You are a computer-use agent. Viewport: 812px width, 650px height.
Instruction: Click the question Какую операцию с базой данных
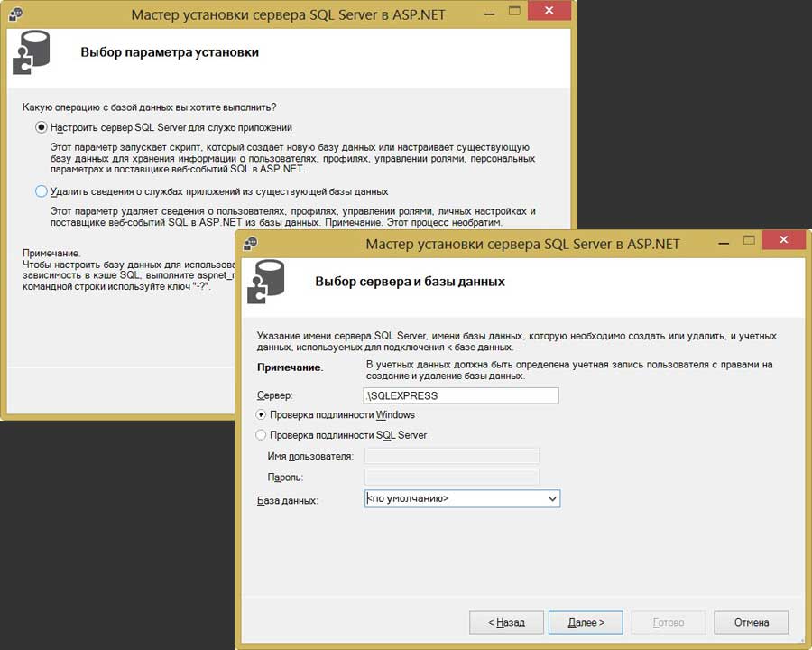pos(149,107)
